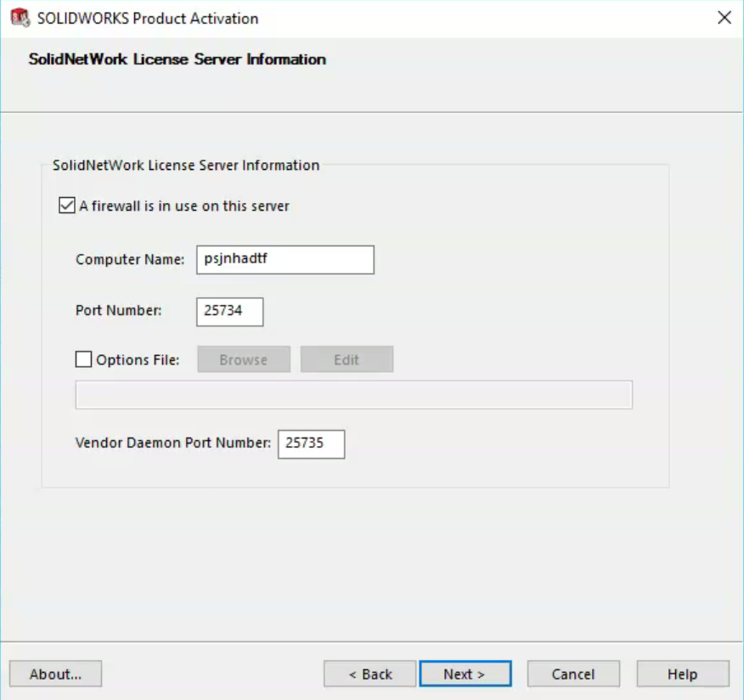Click the Vendor Daemon Port Number field
This screenshot has width=744, height=700.
click(x=311, y=444)
